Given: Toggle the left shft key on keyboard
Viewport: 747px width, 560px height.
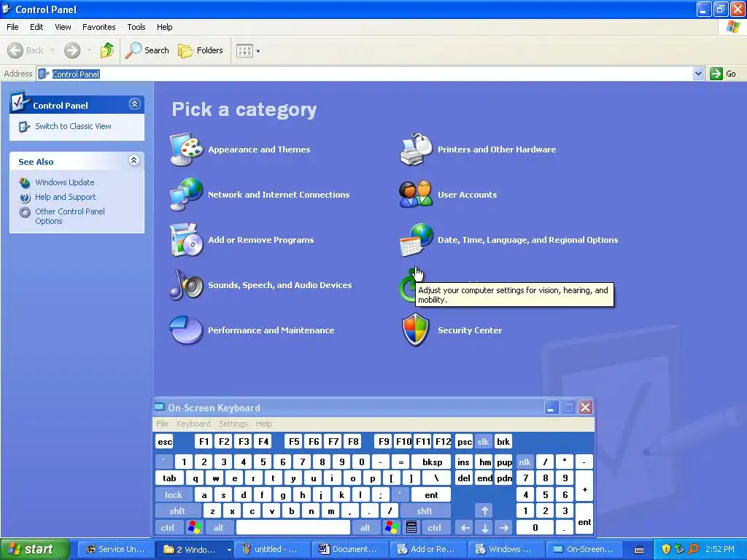Looking at the screenshot, I should [x=177, y=511].
